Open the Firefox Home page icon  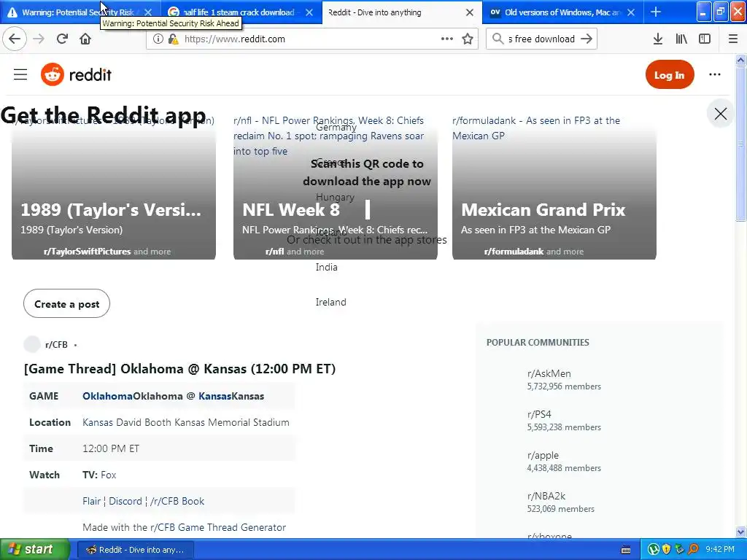click(85, 39)
